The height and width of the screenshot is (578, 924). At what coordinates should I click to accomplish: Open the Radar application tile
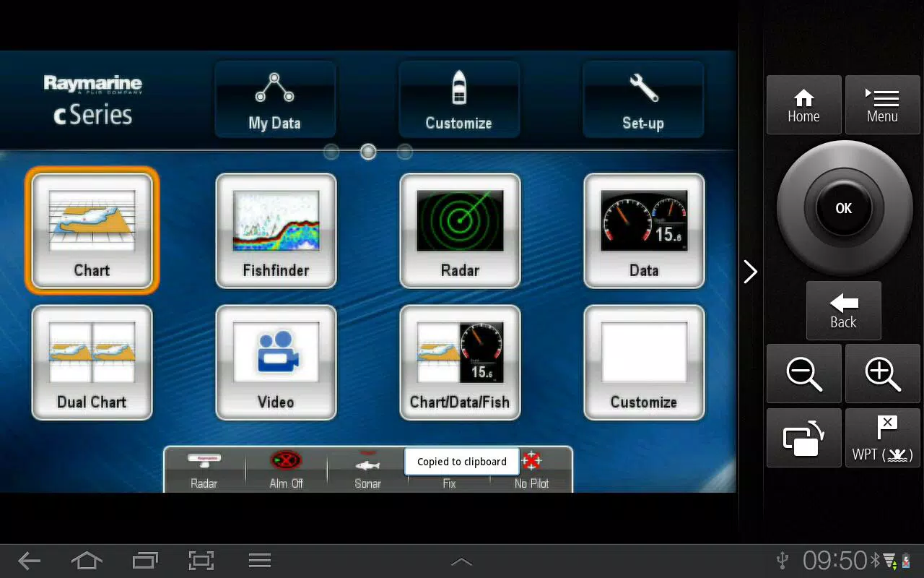pyautogui.click(x=460, y=230)
